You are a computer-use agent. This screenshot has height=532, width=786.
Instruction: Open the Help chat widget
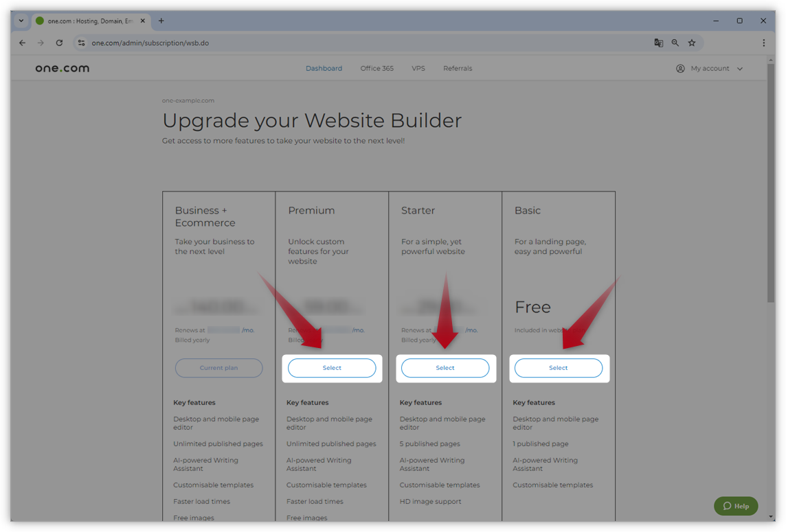[x=736, y=506]
